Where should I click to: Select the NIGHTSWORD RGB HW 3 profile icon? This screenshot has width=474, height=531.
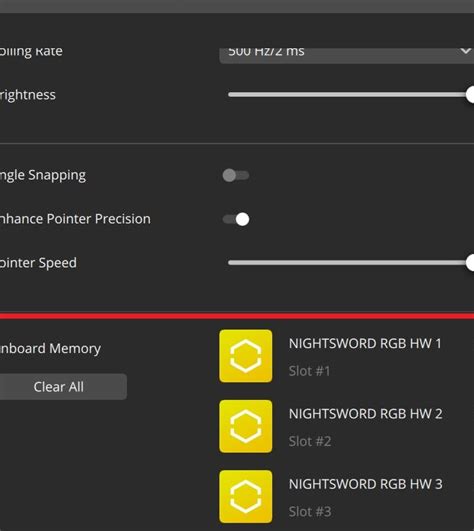[x=245, y=496]
